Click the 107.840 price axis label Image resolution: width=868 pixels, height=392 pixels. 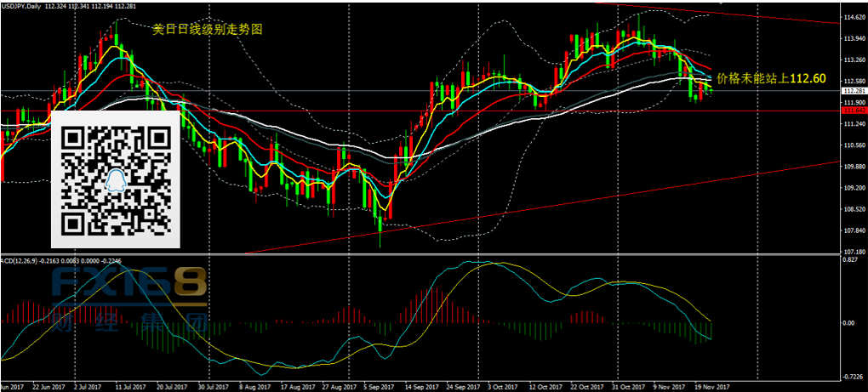853,230
